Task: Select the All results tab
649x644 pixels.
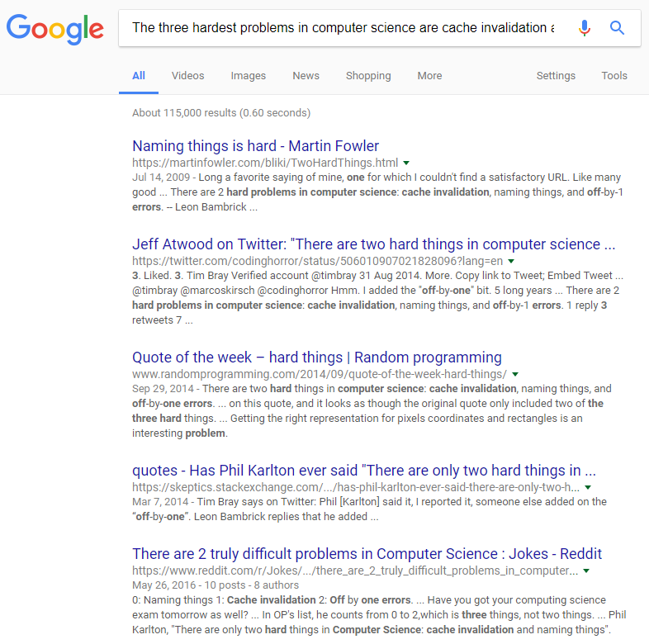Action: 138,76
